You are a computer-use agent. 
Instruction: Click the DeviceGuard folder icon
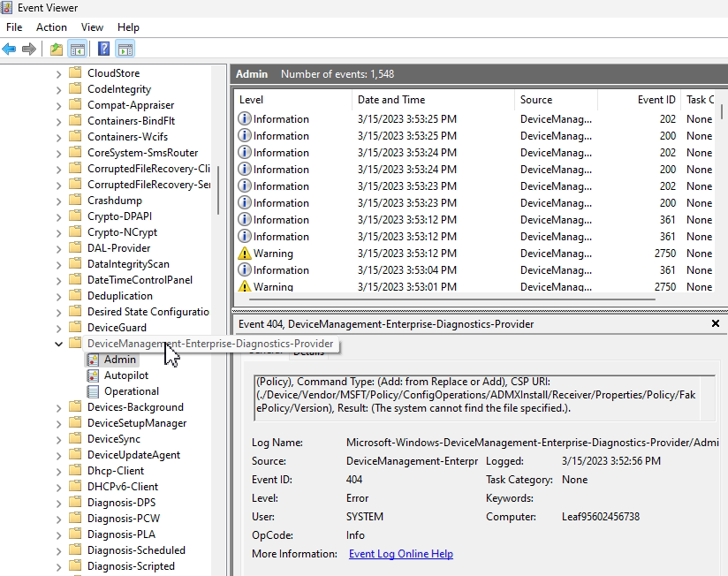point(75,327)
